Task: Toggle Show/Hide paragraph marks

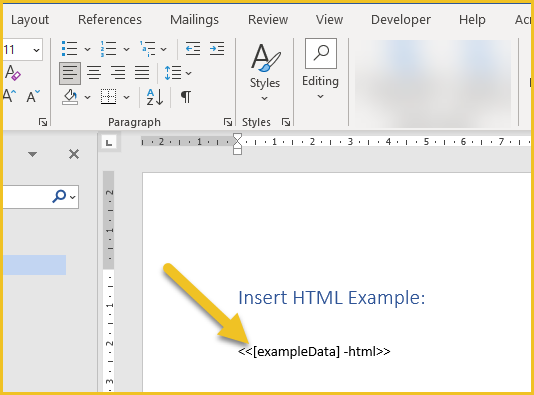Action: tap(186, 97)
